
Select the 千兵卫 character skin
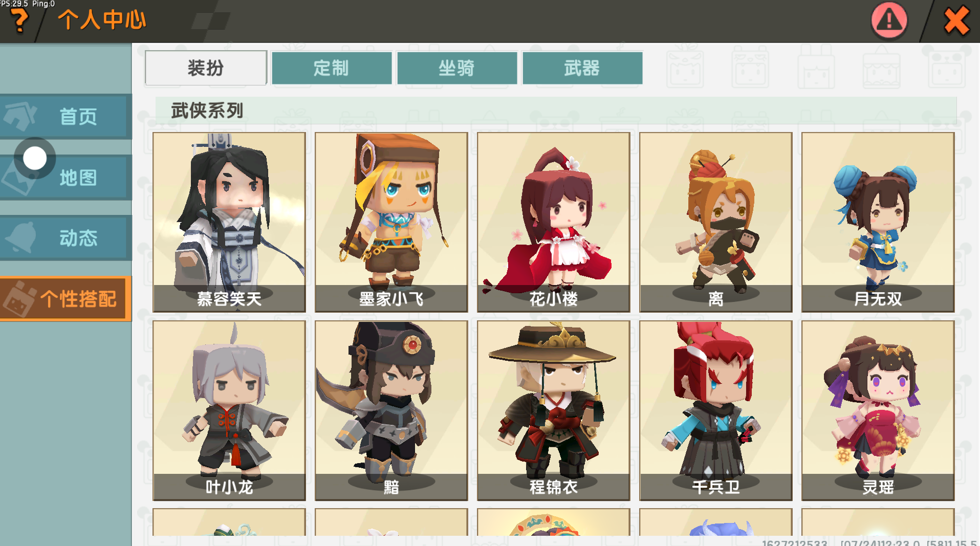point(716,410)
